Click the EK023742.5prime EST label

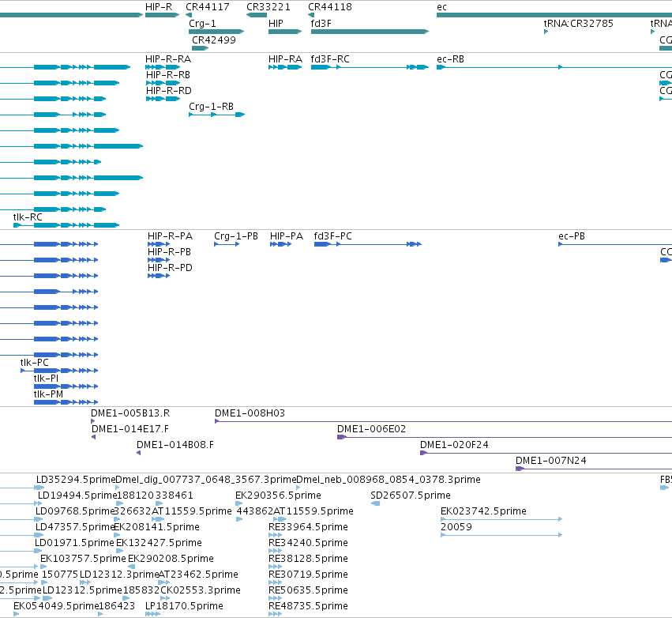483,511
